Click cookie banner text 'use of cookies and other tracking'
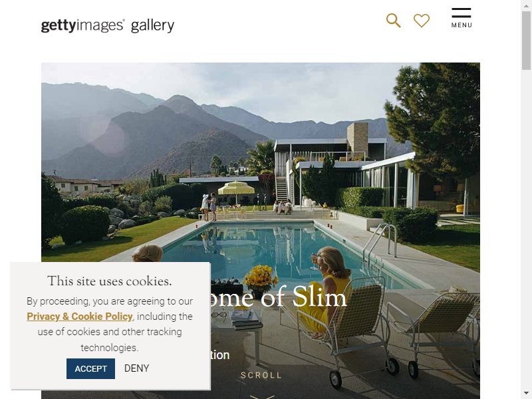The height and width of the screenshot is (399, 532). coord(110,332)
